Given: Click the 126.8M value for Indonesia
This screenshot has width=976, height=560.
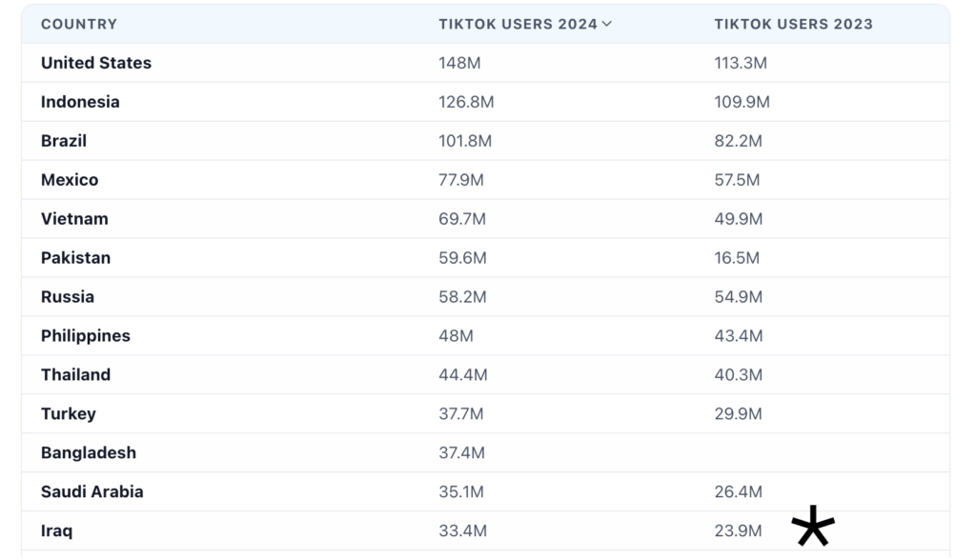Looking at the screenshot, I should (x=466, y=102).
